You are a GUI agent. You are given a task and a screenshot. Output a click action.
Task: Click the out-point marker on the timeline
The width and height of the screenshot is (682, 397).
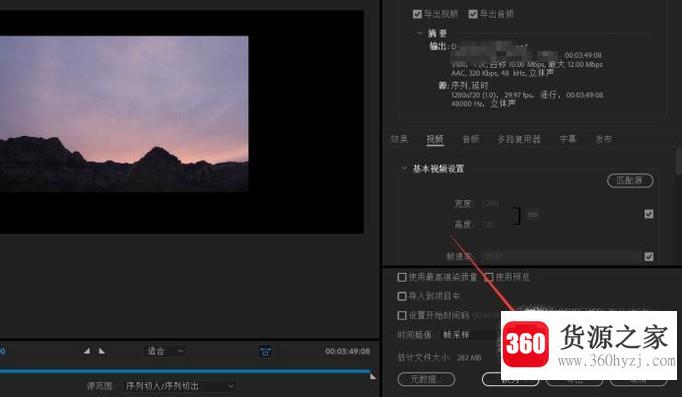(373, 377)
